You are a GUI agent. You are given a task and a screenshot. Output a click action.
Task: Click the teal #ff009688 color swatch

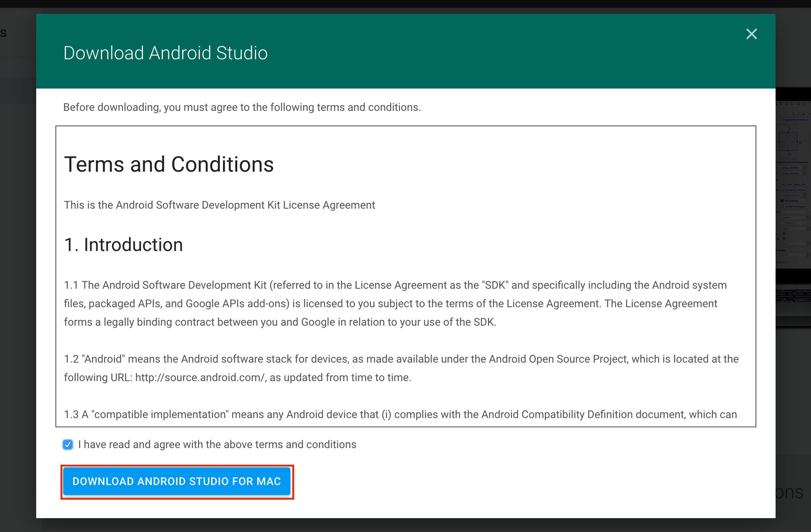[781, 201]
